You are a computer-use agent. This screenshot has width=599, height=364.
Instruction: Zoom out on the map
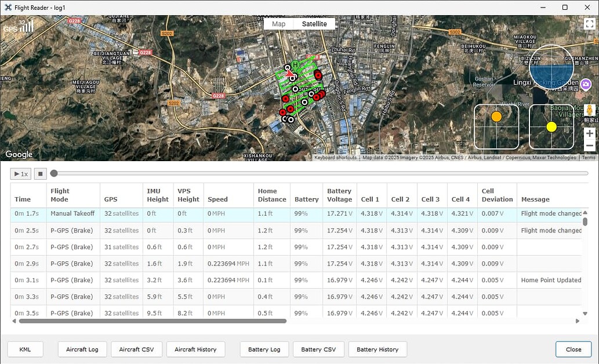click(x=590, y=145)
